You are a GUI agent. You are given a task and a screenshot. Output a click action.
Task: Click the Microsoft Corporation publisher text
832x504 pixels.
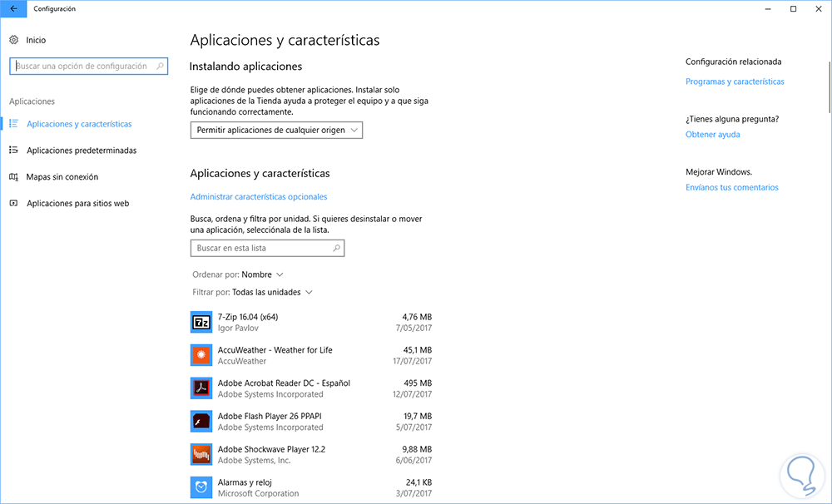[x=259, y=493]
